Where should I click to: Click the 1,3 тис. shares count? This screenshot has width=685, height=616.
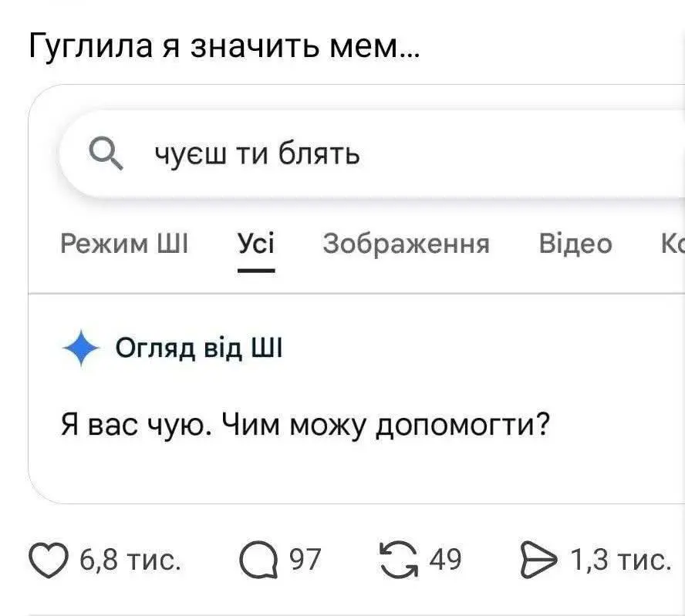pos(619,560)
